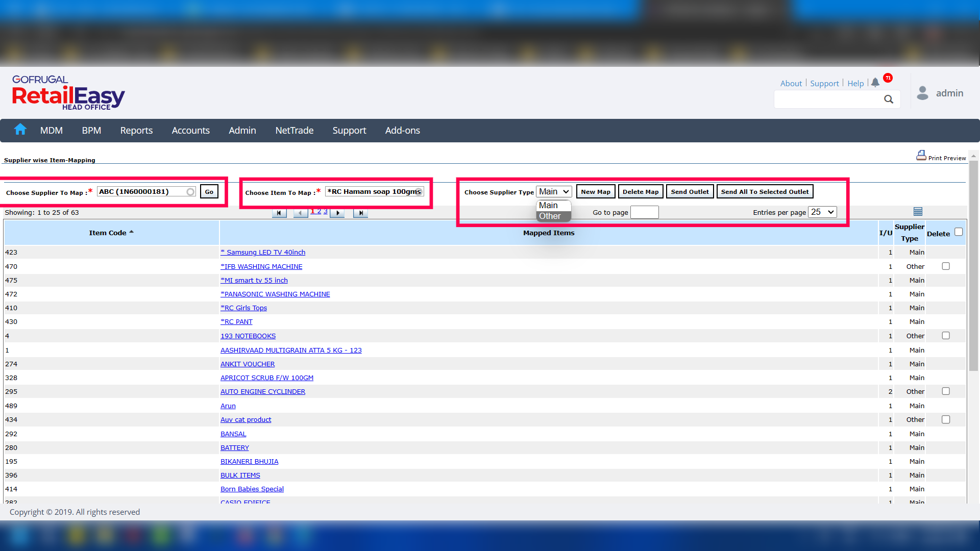Viewport: 980px width, 551px height.
Task: Check the Delete header select-all checkbox
Action: (x=959, y=232)
